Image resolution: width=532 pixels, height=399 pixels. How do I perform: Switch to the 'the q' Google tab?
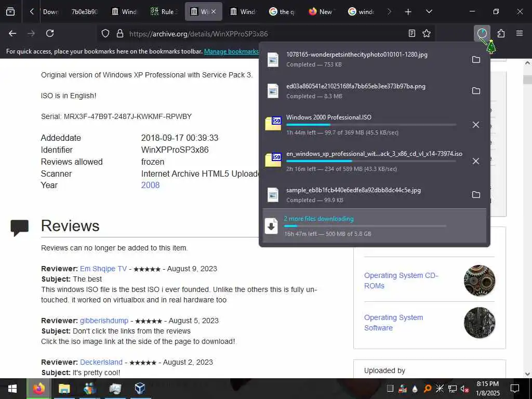click(x=283, y=11)
